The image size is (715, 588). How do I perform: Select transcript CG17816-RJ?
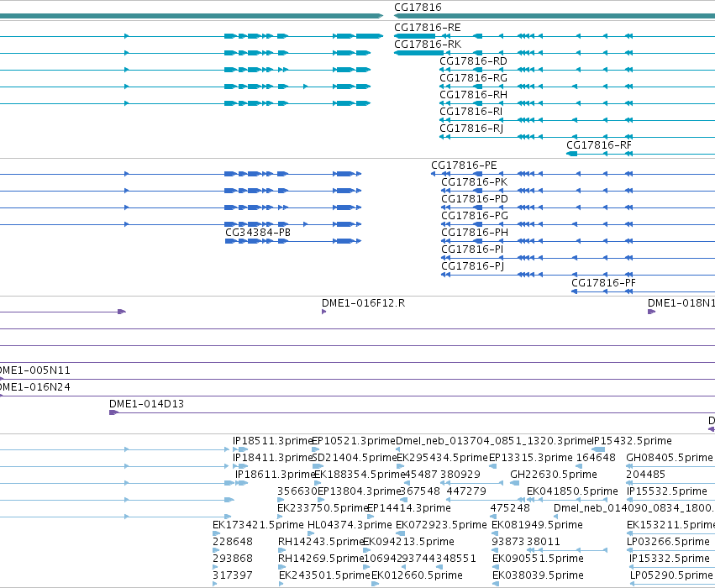tap(471, 129)
